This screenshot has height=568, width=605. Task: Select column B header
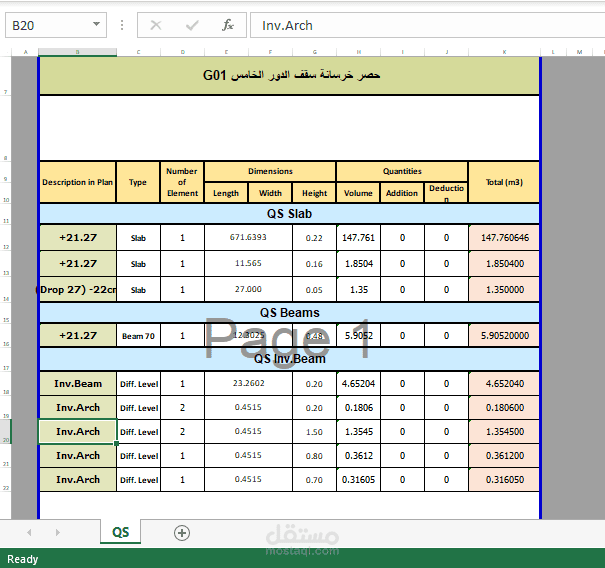click(x=78, y=52)
